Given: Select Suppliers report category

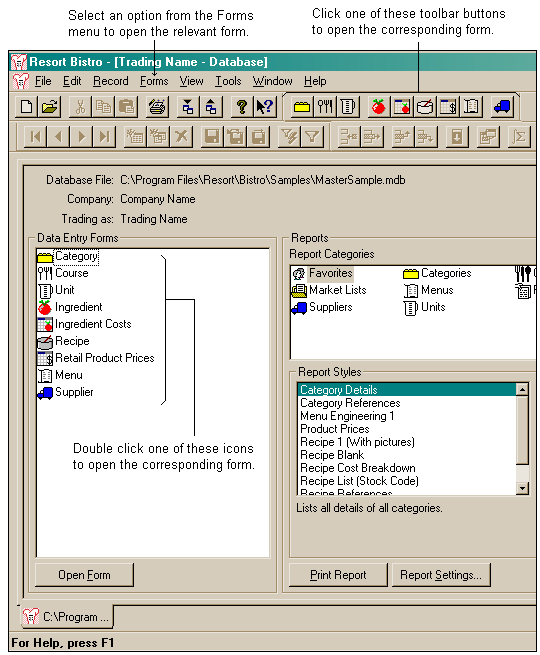Looking at the screenshot, I should (322, 307).
